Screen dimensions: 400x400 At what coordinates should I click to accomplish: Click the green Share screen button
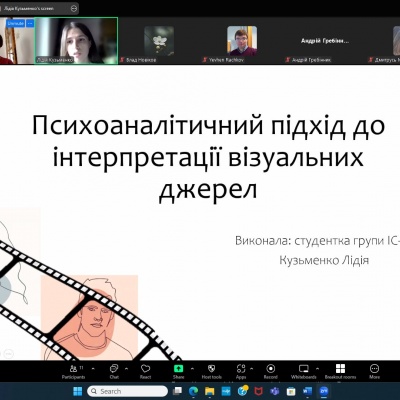179,372
